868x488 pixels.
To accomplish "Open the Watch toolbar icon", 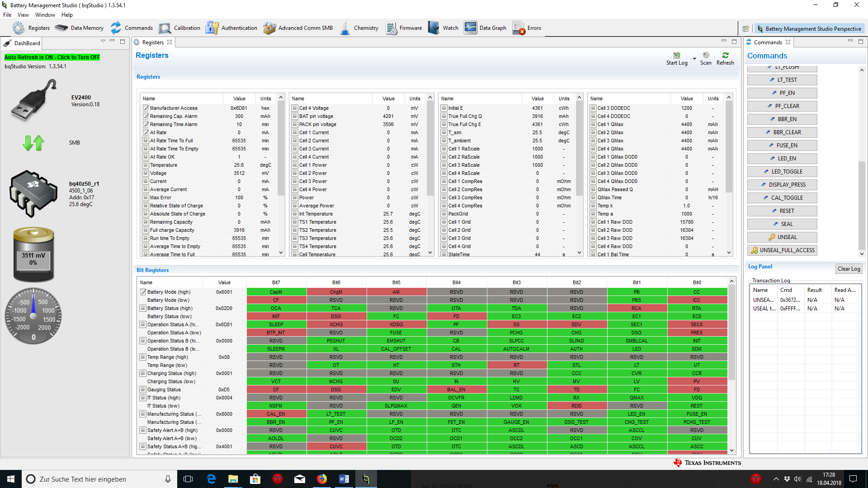I will point(434,28).
